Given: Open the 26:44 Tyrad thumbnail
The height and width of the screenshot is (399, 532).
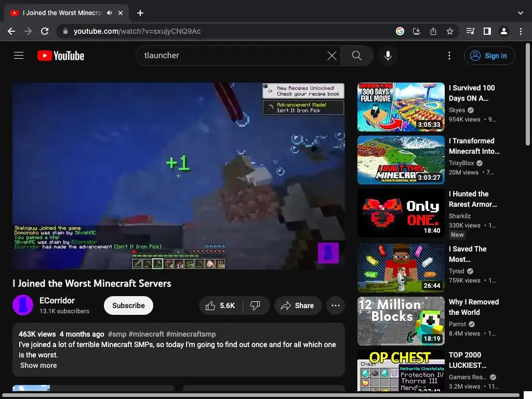Looking at the screenshot, I should pyautogui.click(x=401, y=268).
